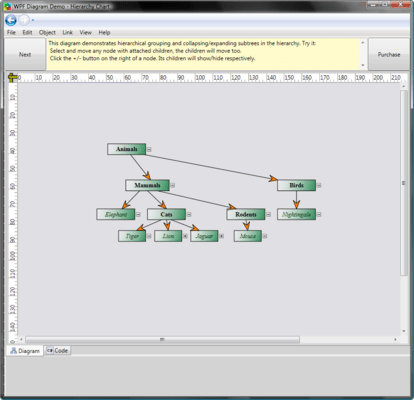Viewport: 414px width, 400px height.
Task: Toggle the expander beside Elephant node
Action: click(x=138, y=214)
